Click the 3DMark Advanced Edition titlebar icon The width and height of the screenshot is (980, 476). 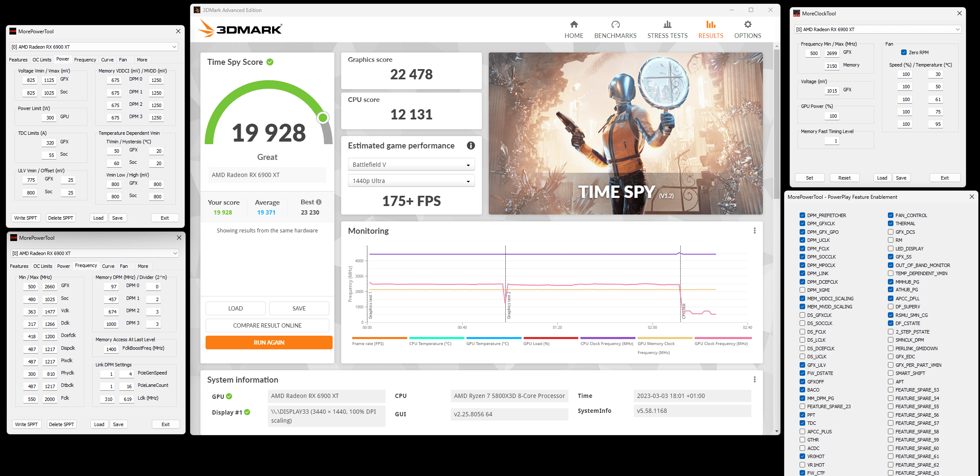(197, 10)
